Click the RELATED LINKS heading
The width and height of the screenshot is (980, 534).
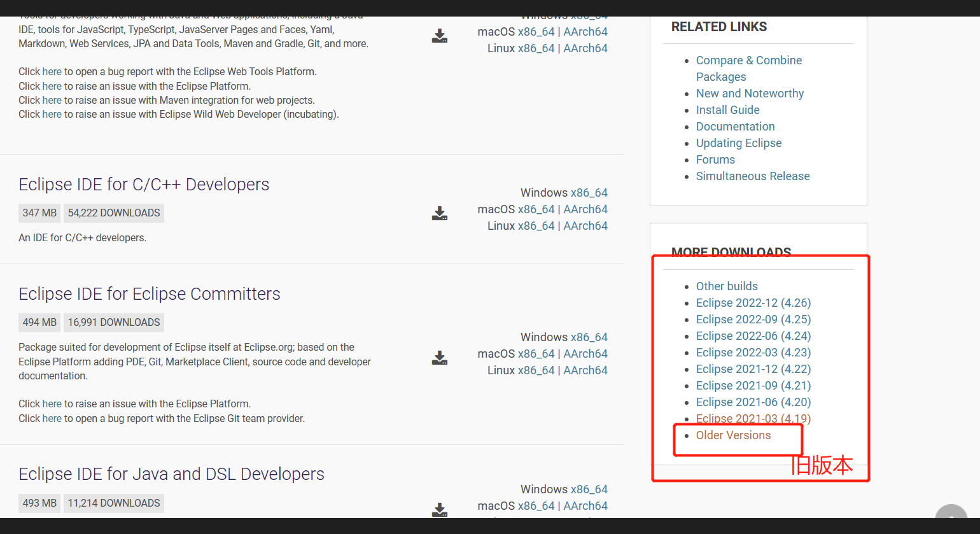[719, 27]
